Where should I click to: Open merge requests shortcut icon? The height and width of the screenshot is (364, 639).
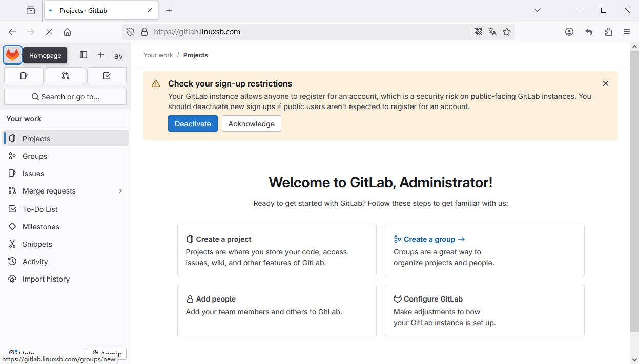65,76
